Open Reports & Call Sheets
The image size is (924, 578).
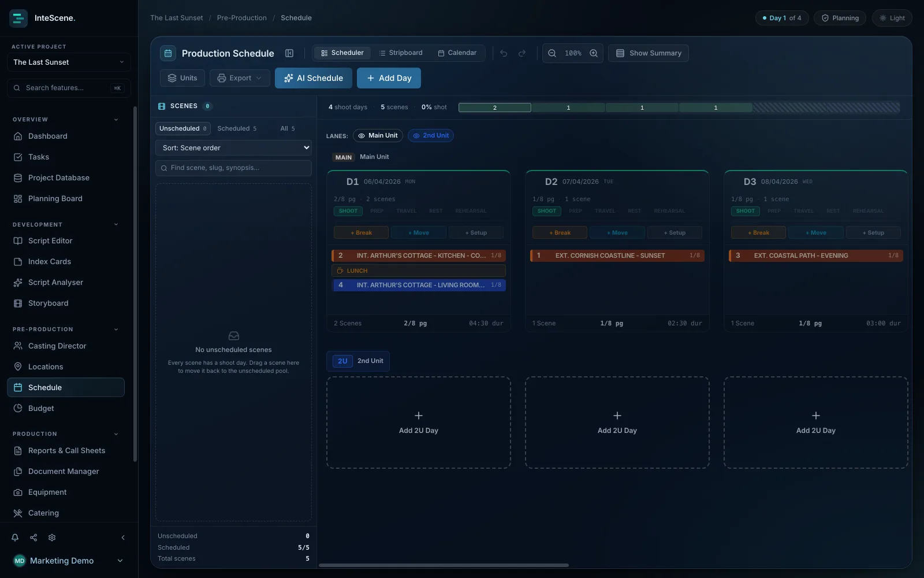[x=66, y=451]
